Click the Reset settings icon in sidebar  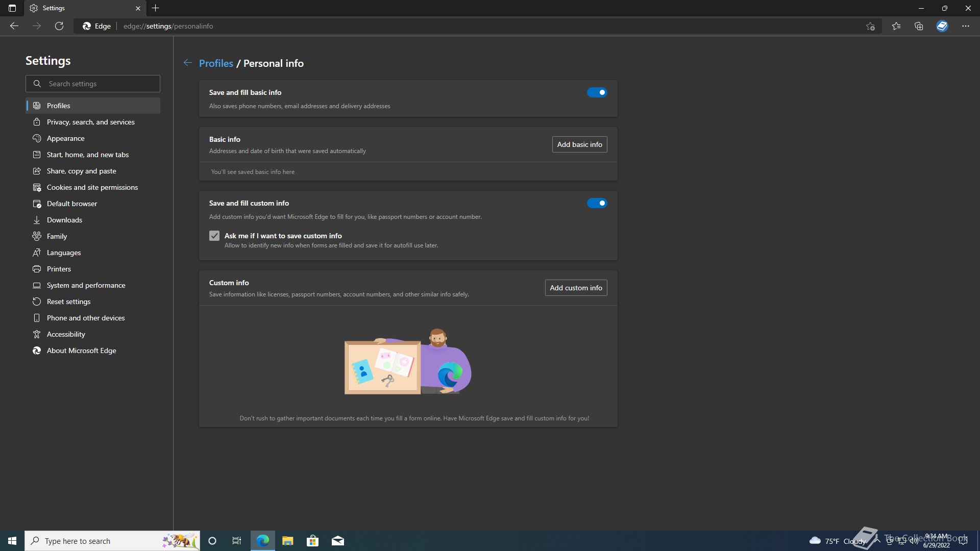[37, 302]
